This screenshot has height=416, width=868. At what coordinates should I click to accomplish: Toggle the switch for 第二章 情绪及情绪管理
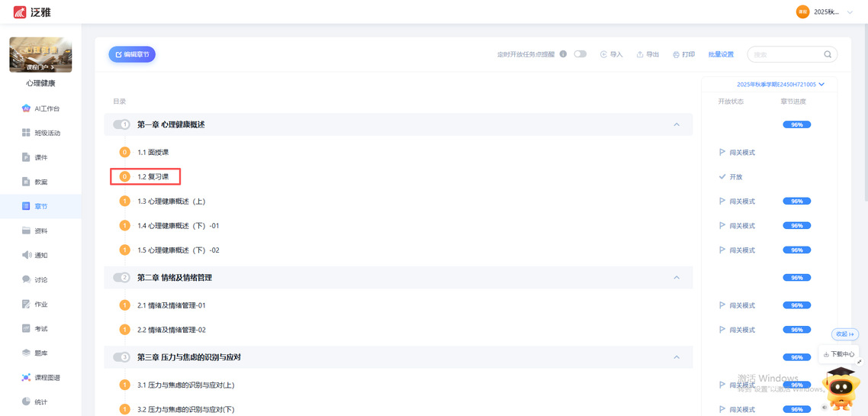point(121,277)
